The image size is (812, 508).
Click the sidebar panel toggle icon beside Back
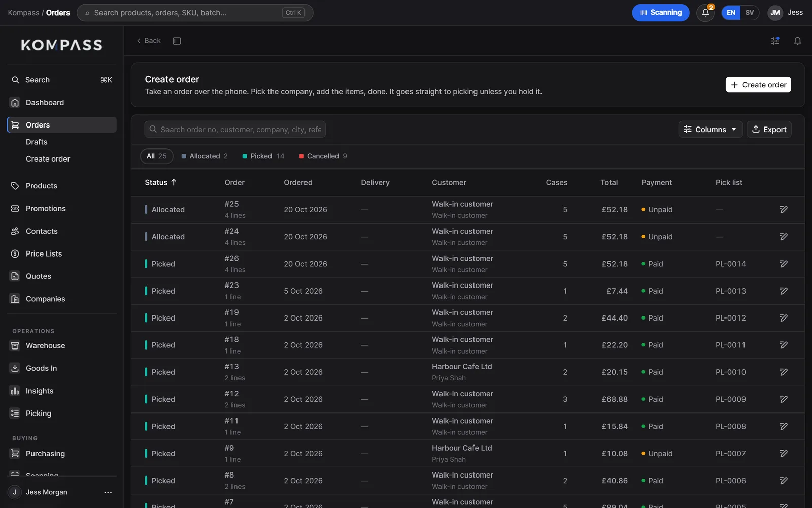tap(177, 41)
